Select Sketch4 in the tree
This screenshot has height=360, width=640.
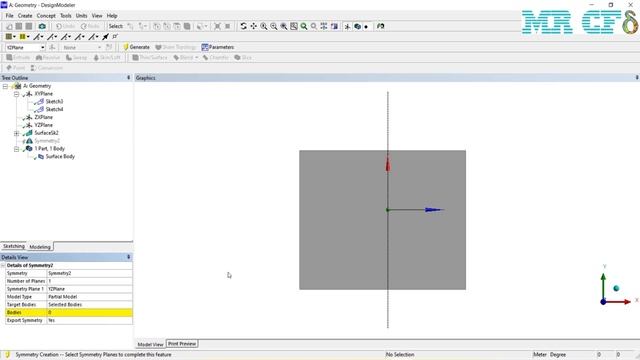coord(54,109)
